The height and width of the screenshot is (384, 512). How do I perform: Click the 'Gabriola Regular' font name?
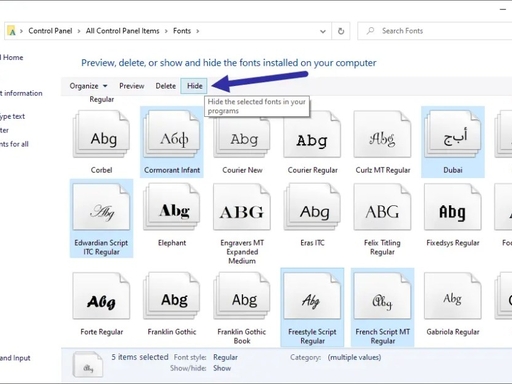453,332
